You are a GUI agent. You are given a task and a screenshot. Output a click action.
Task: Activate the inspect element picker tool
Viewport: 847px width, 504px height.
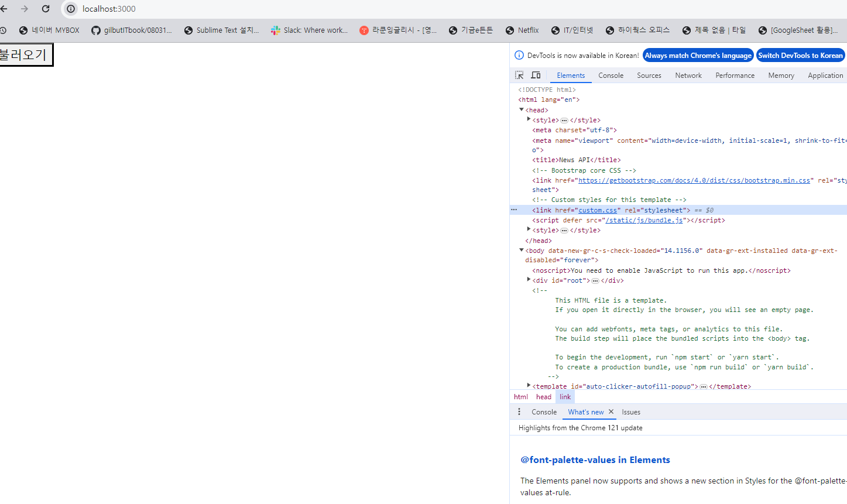(x=519, y=75)
